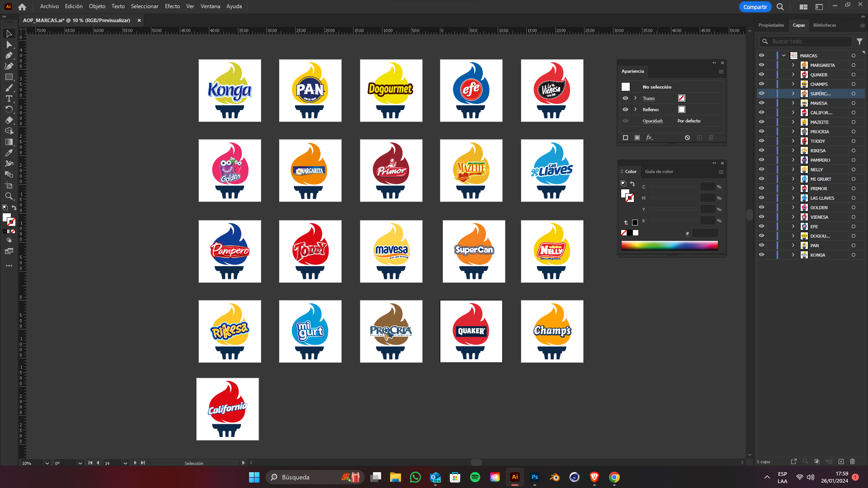Click the Compartir button
Screen dimensions: 868x488
[x=755, y=7]
